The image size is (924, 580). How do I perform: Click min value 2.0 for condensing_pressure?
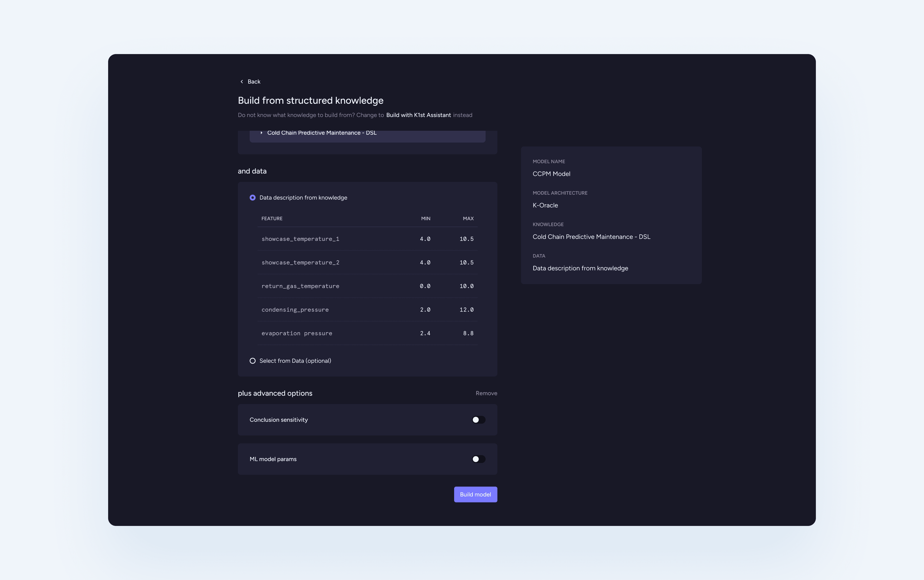[425, 310]
